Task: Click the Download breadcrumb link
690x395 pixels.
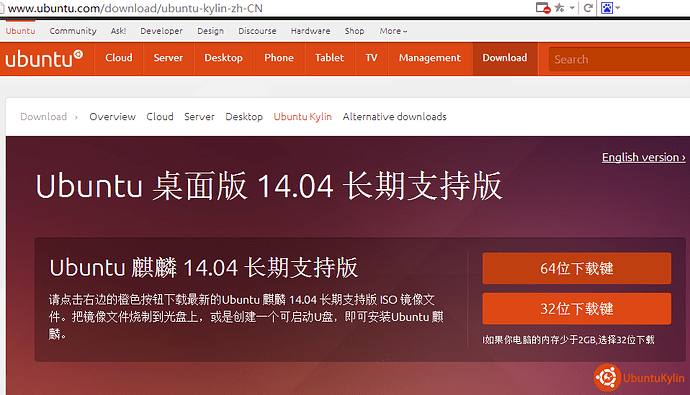Action: pos(44,117)
